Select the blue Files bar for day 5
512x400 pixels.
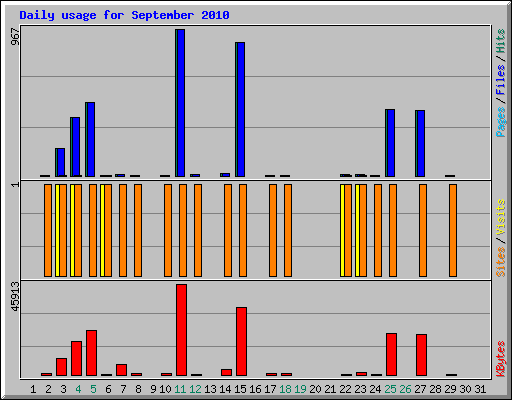click(x=91, y=139)
